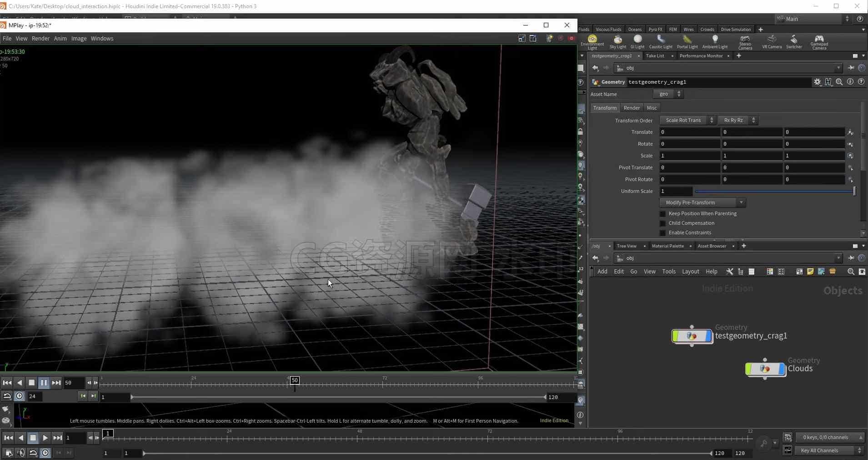
Task: Toggle the display flag on Clouds node
Action: click(x=782, y=369)
